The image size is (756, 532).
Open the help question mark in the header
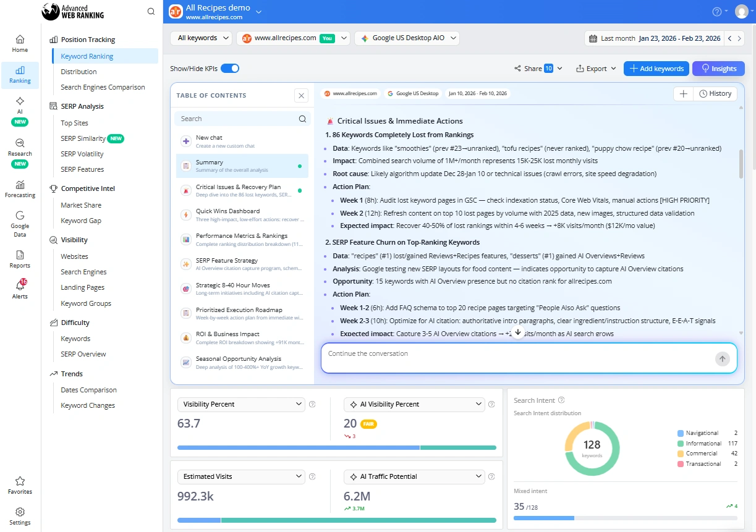(x=717, y=11)
